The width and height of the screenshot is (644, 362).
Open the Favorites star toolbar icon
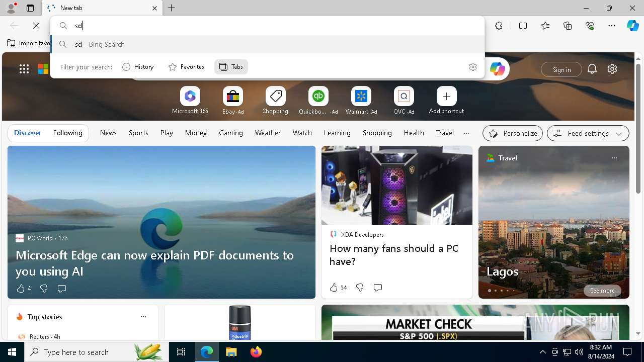(545, 26)
